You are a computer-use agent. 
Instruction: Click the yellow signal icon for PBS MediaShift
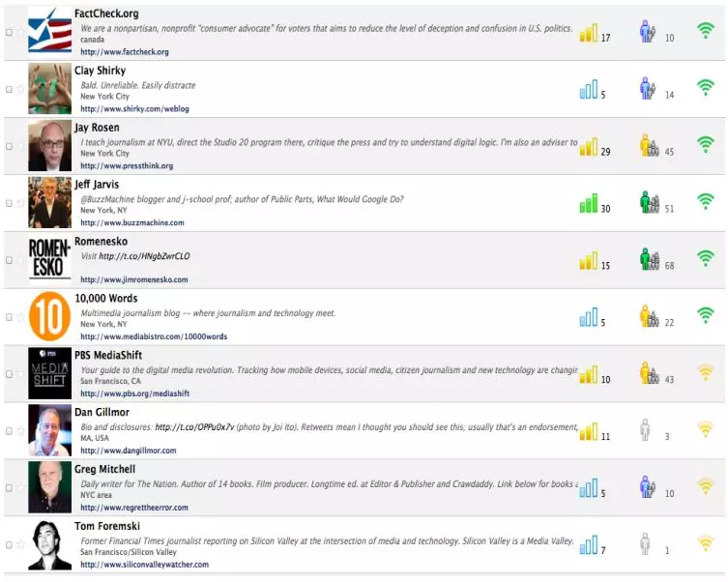pyautogui.click(x=706, y=373)
